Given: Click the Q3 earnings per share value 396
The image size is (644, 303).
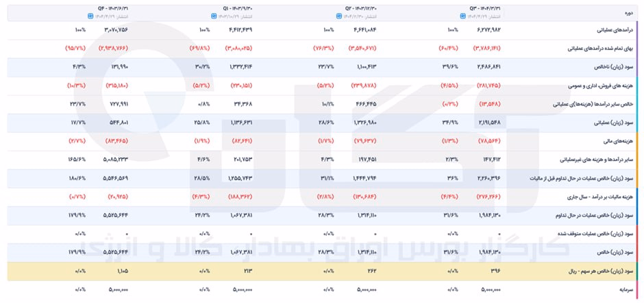Looking at the screenshot, I should pos(496,271).
